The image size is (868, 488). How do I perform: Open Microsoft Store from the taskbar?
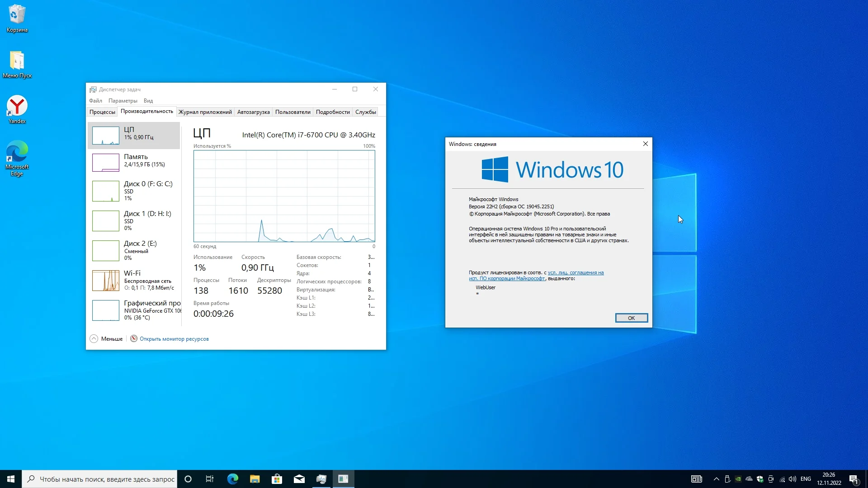tap(277, 479)
